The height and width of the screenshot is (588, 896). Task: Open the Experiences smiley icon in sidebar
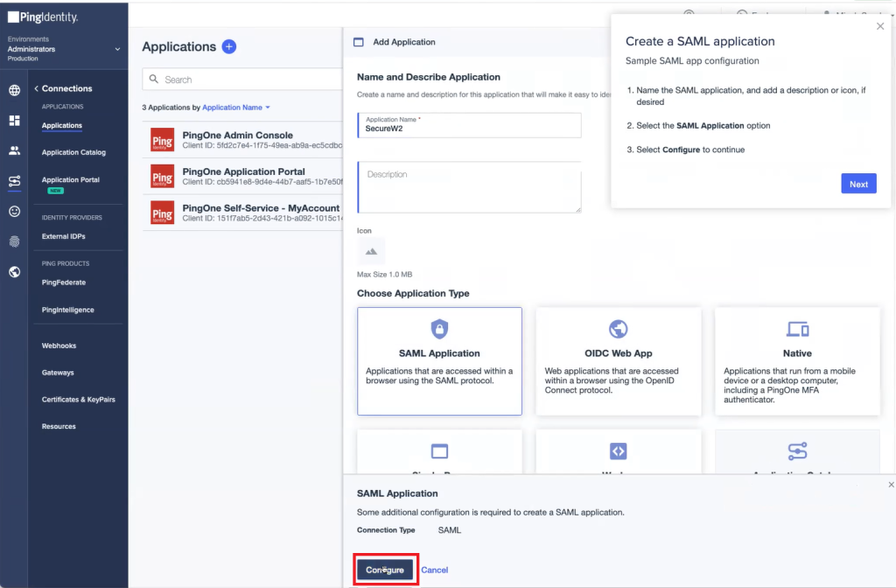click(x=13, y=211)
